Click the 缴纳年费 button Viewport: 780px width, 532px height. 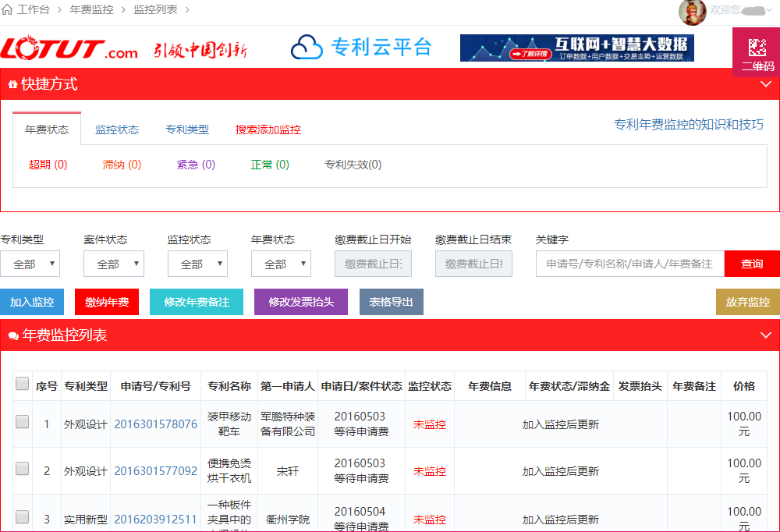[x=107, y=302]
